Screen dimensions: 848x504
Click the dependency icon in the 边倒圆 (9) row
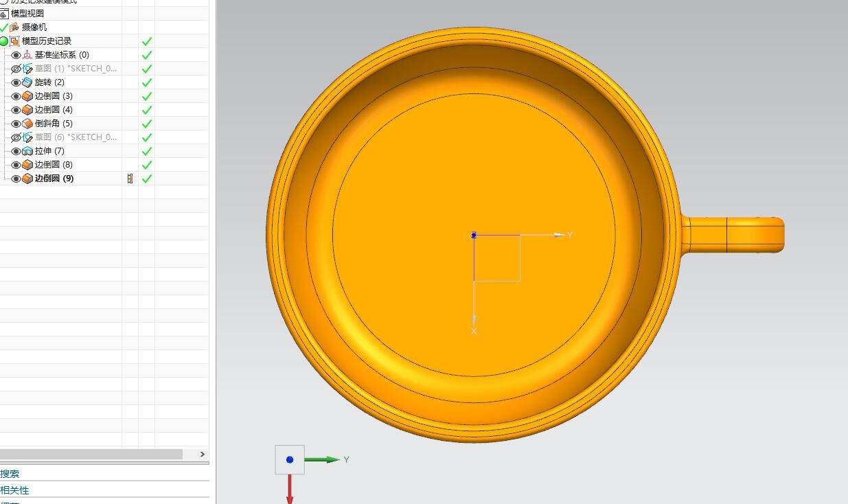coord(130,179)
